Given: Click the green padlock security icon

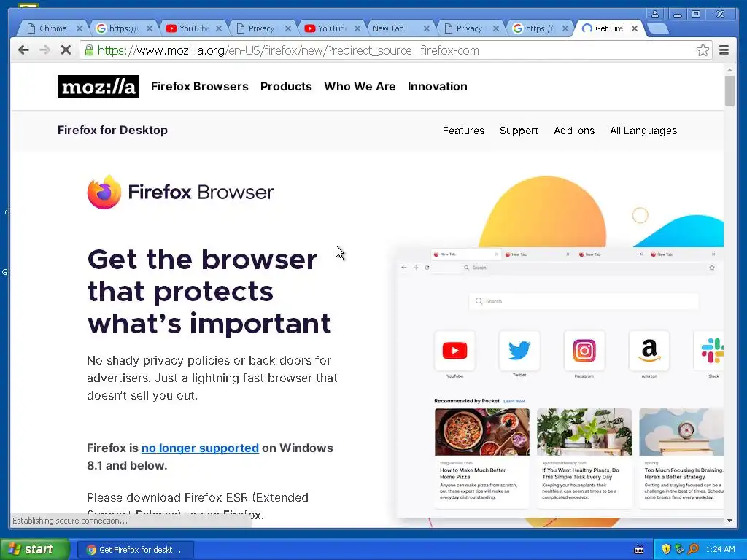Looking at the screenshot, I should 89,50.
